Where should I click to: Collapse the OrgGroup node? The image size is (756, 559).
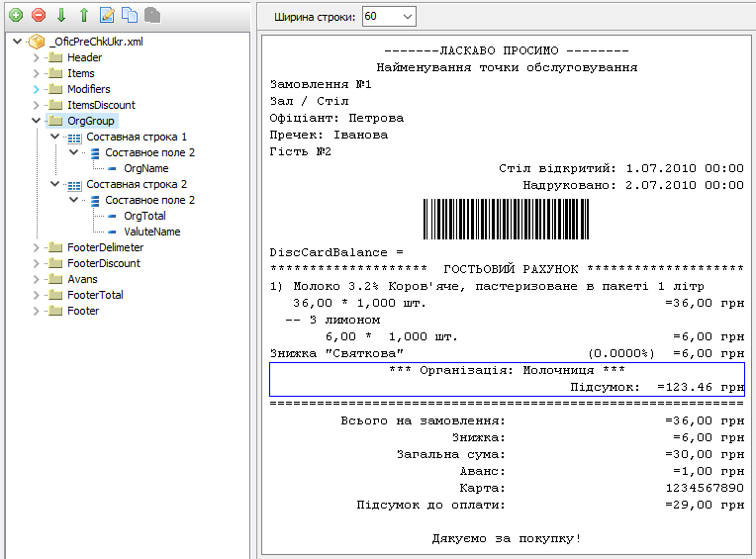click(37, 121)
